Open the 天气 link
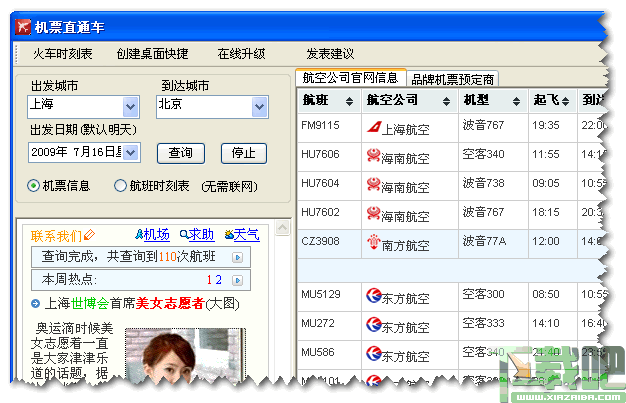The height and width of the screenshot is (403, 626). (x=247, y=234)
